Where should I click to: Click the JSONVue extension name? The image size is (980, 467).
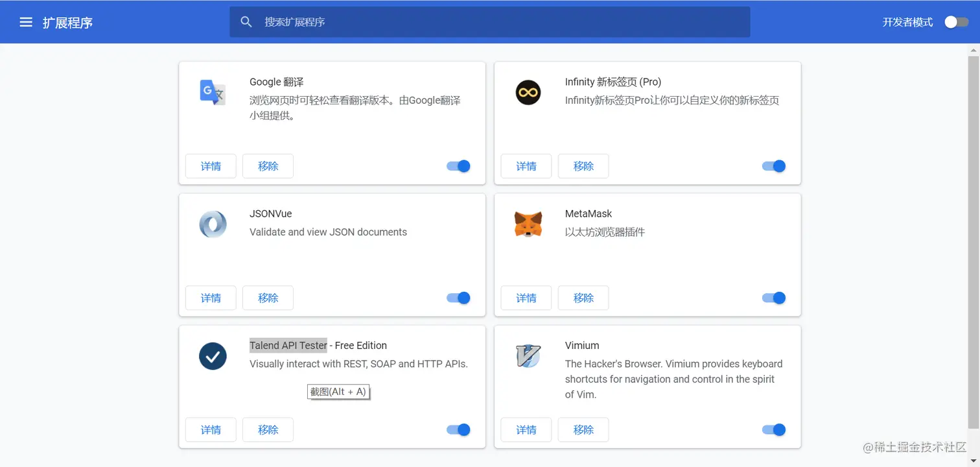(x=271, y=213)
